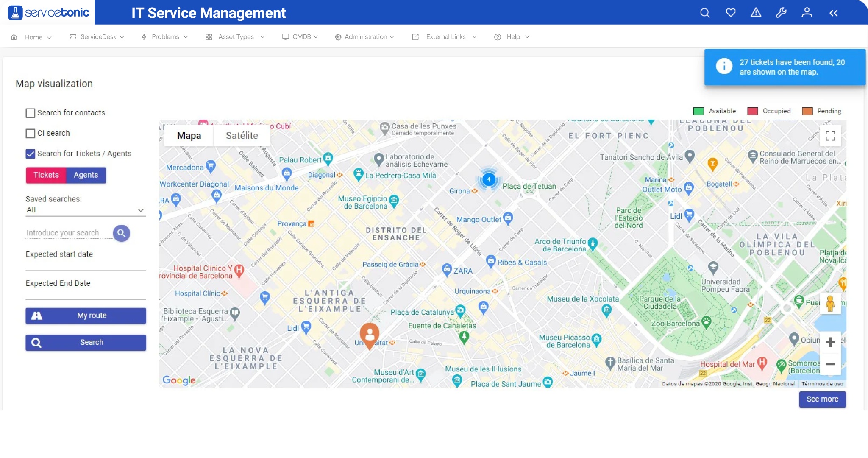The width and height of the screenshot is (868, 458).
Task: Select the Tickets toggle button
Action: click(x=46, y=175)
